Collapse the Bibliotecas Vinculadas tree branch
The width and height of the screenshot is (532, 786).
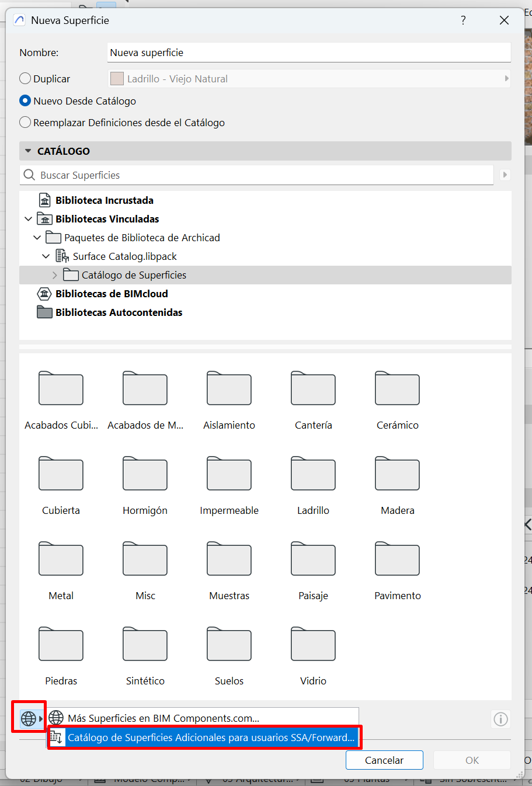[28, 218]
